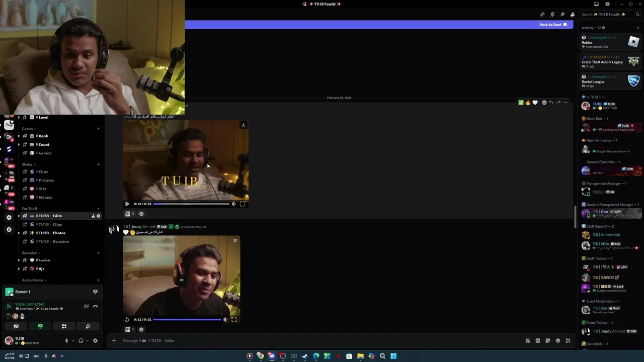This screenshot has height=362, width=644.
Task: Disconnect from the voice channel
Action: coord(95,307)
